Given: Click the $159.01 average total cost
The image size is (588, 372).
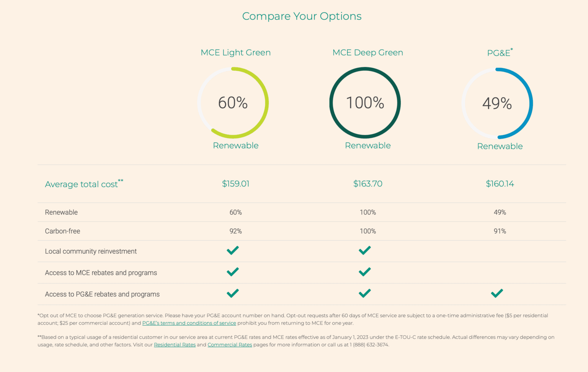Looking at the screenshot, I should [236, 184].
